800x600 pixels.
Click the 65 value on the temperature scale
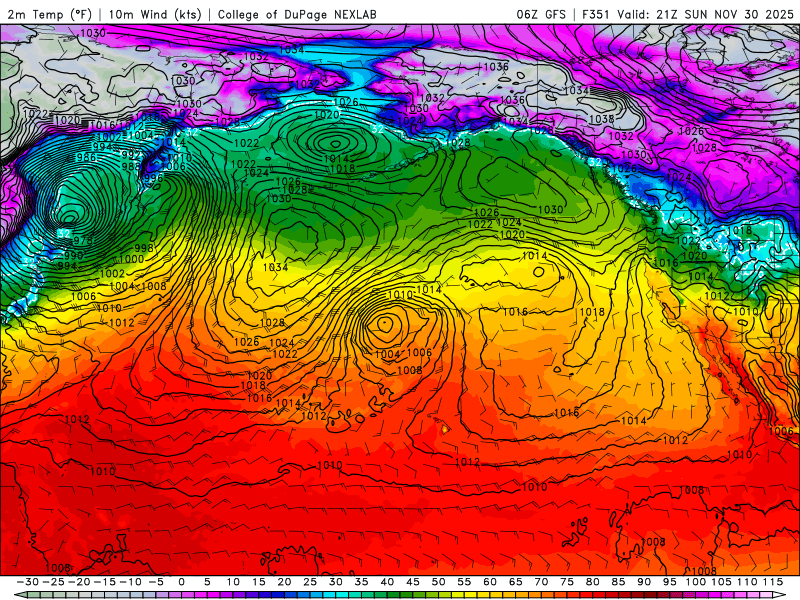(x=515, y=582)
